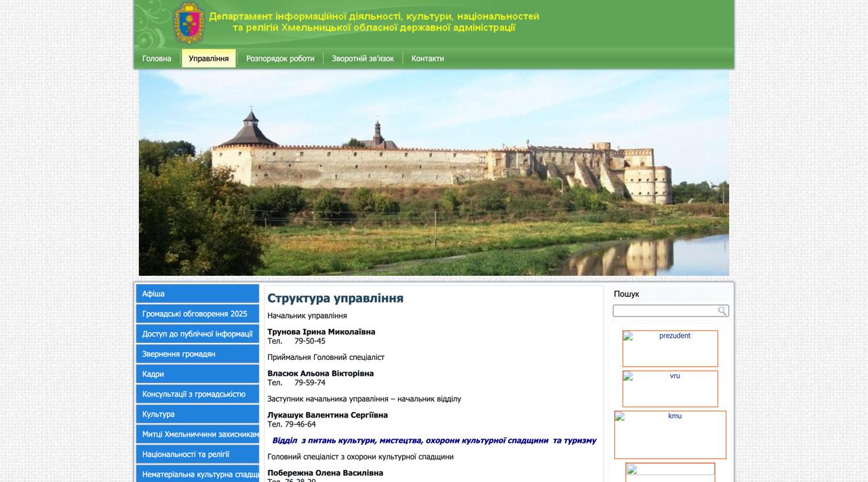This screenshot has height=482, width=868.
Task: Go to Зворотній зв'язок page
Action: point(363,58)
